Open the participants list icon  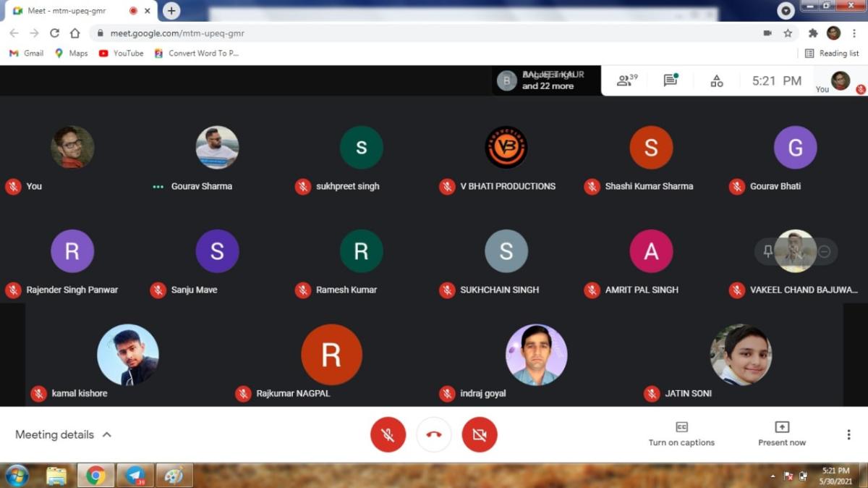626,81
